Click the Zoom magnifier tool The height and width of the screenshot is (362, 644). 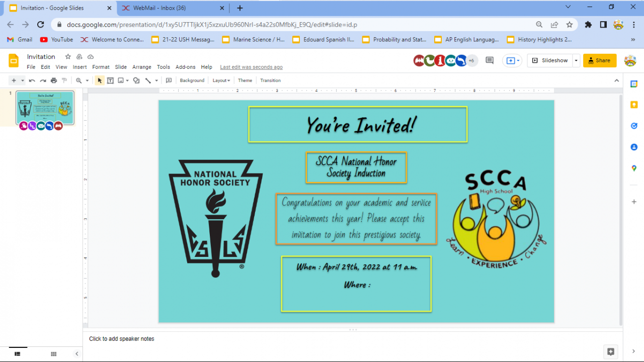78,80
